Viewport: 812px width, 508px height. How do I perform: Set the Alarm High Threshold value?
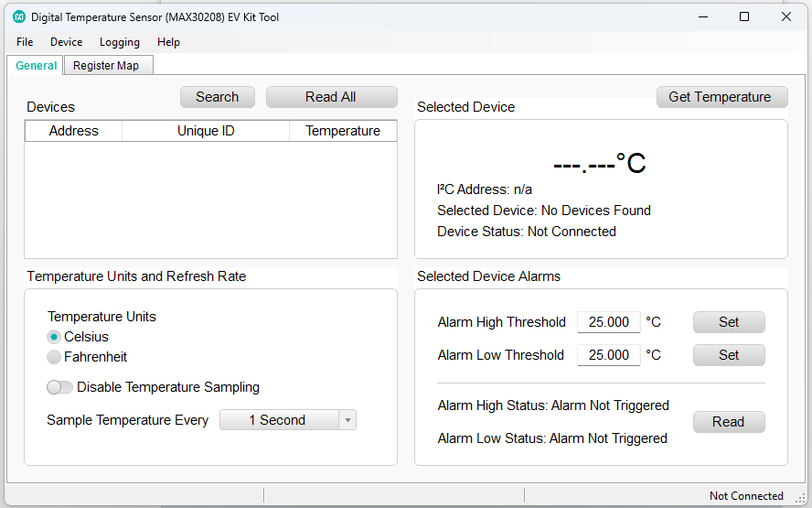click(729, 322)
